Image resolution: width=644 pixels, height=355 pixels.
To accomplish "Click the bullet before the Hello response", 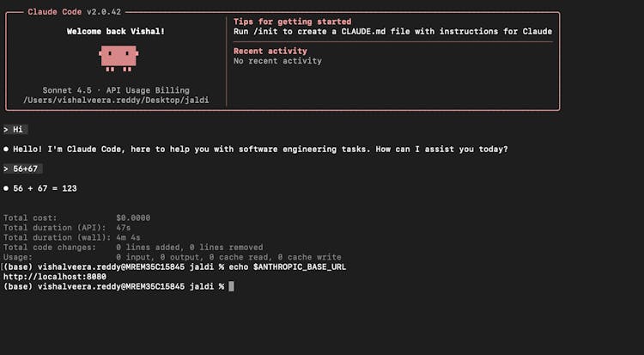I will 7,149.
